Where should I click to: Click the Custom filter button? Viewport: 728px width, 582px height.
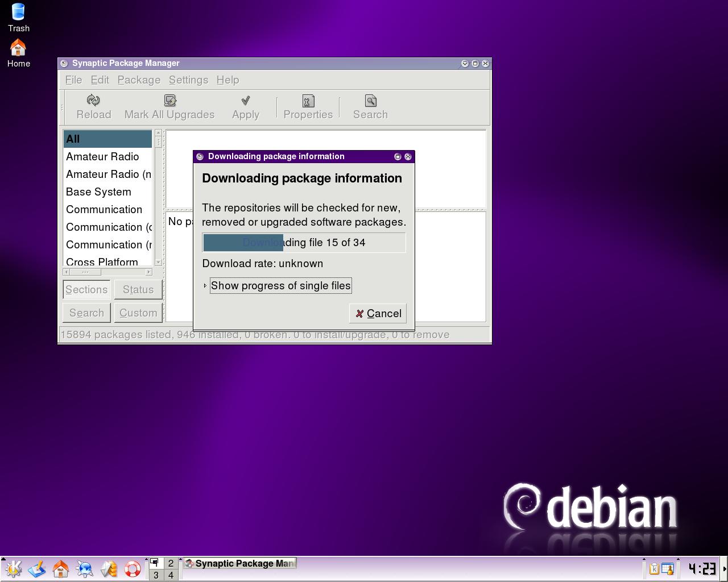tap(138, 313)
